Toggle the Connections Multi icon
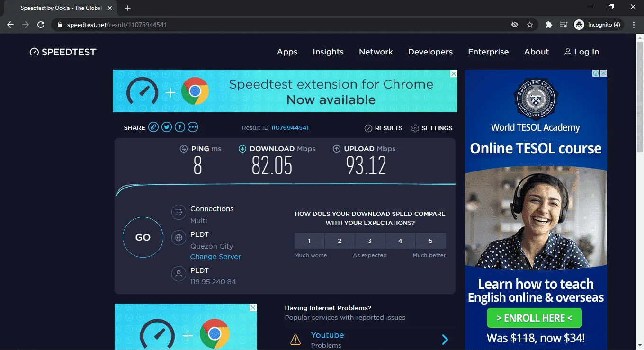This screenshot has height=350, width=644. [179, 212]
